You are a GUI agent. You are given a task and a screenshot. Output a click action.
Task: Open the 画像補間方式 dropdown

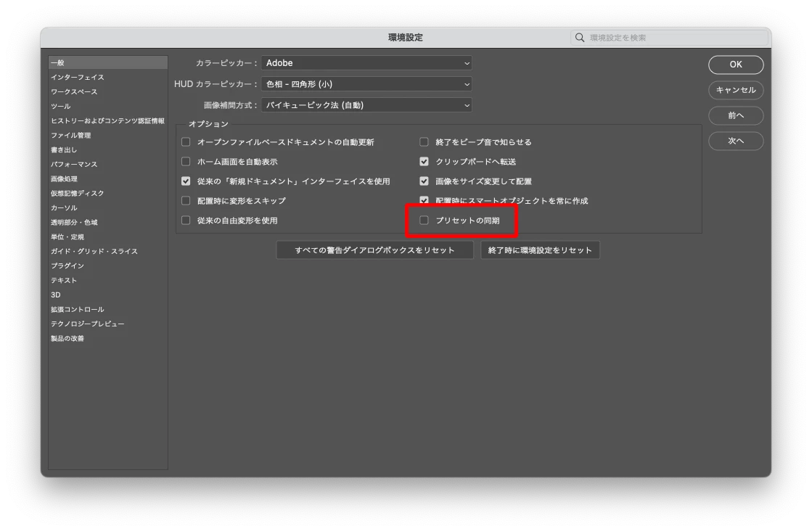pyautogui.click(x=366, y=105)
